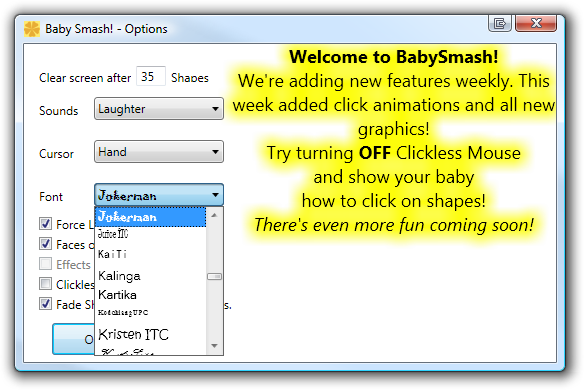Close the Baby Smash Options window
The height and width of the screenshot is (390, 584).
536,23
